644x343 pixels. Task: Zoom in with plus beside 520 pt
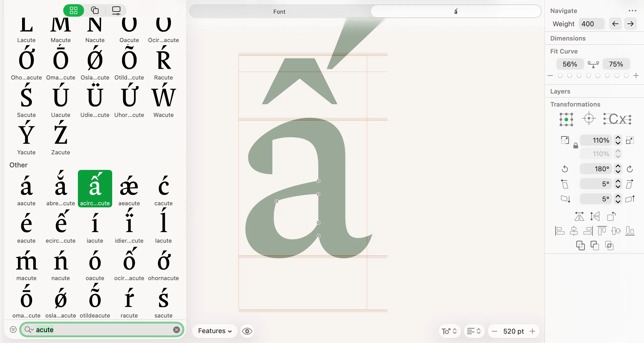click(533, 331)
